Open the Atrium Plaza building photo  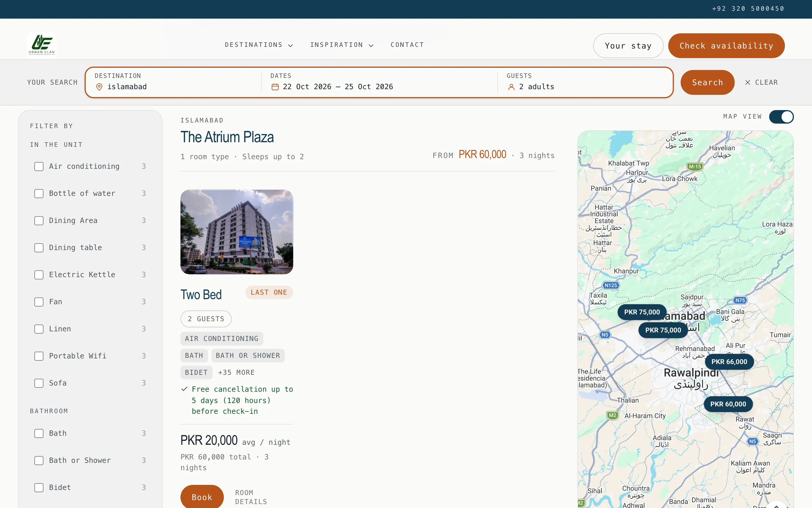237,232
